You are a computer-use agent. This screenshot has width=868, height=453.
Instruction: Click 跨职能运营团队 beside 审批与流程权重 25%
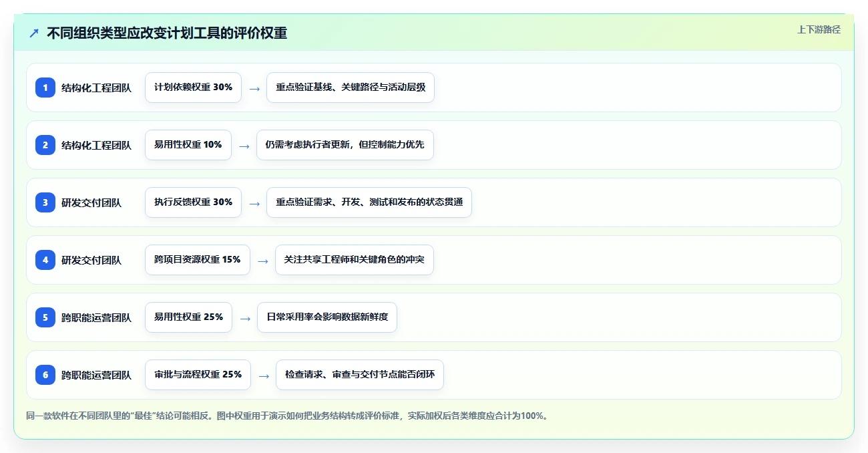tap(97, 375)
